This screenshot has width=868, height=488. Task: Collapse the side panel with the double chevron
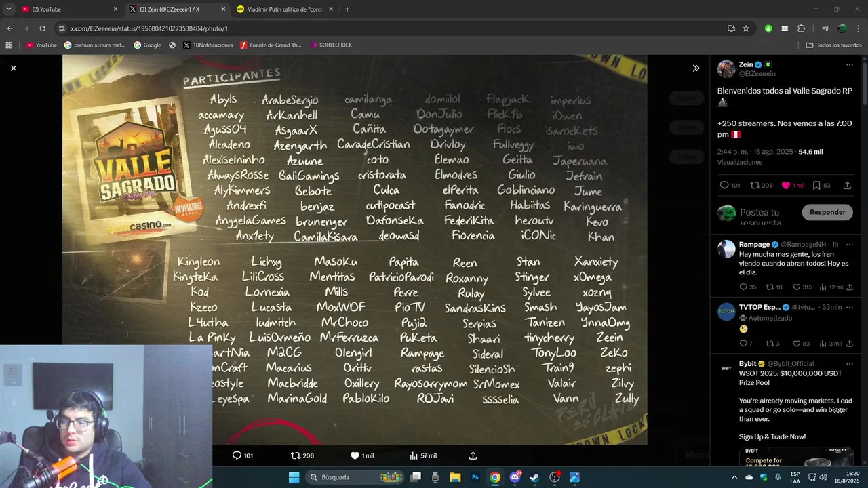[696, 68]
